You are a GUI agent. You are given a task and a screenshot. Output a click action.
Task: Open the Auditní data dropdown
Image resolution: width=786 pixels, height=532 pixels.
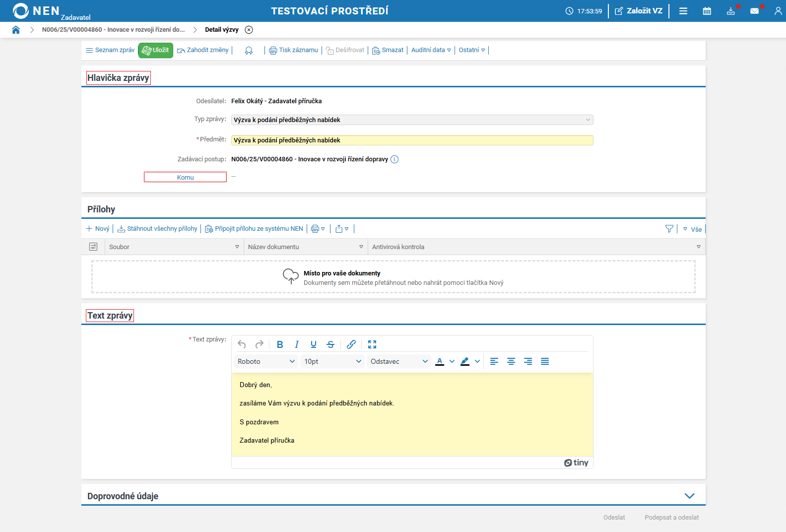pyautogui.click(x=431, y=50)
